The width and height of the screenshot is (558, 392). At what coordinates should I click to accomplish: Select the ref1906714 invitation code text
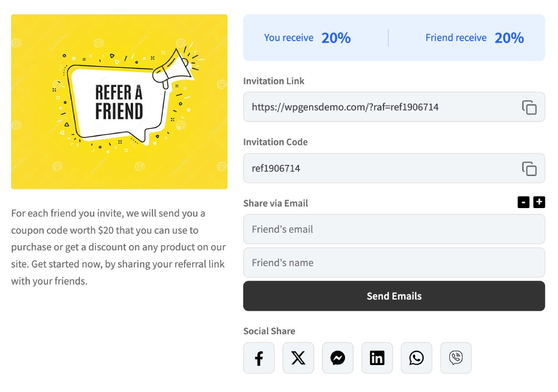(x=276, y=169)
